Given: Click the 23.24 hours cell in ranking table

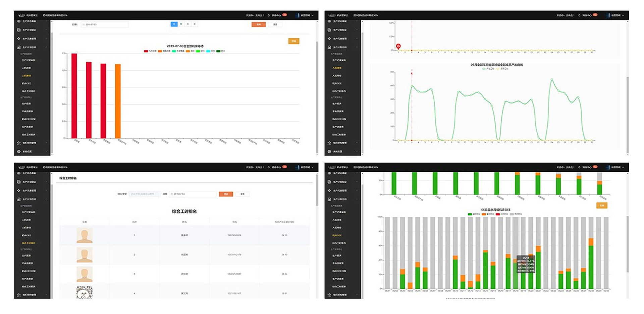Looking at the screenshot, I should (x=284, y=274).
